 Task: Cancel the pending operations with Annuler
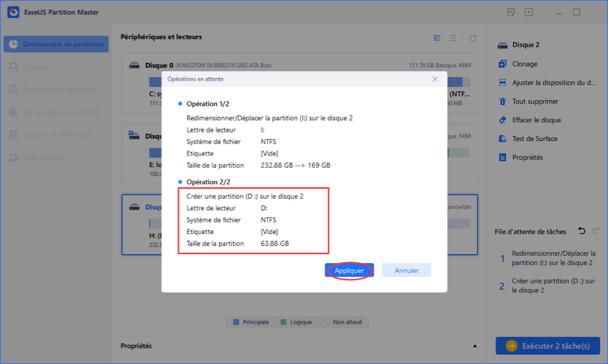click(406, 270)
